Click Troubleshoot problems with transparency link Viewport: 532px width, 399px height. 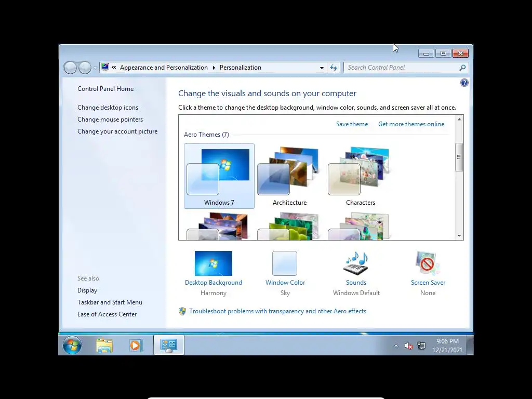tap(277, 311)
